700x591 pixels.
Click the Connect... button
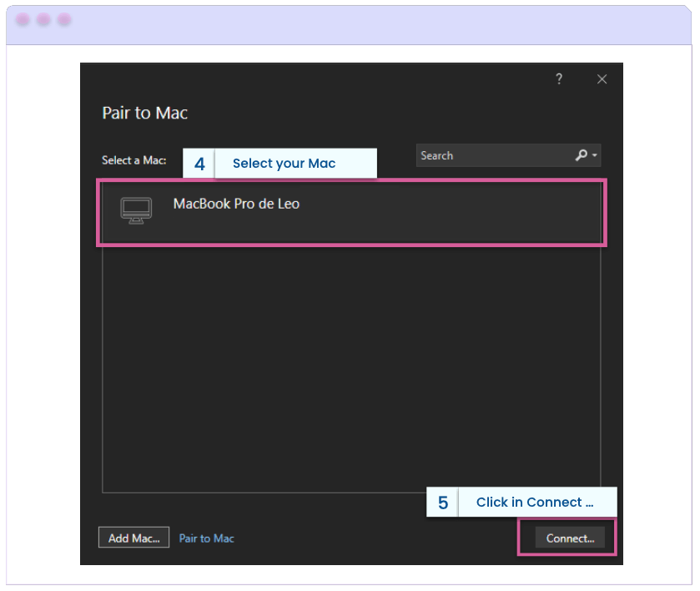[570, 538]
